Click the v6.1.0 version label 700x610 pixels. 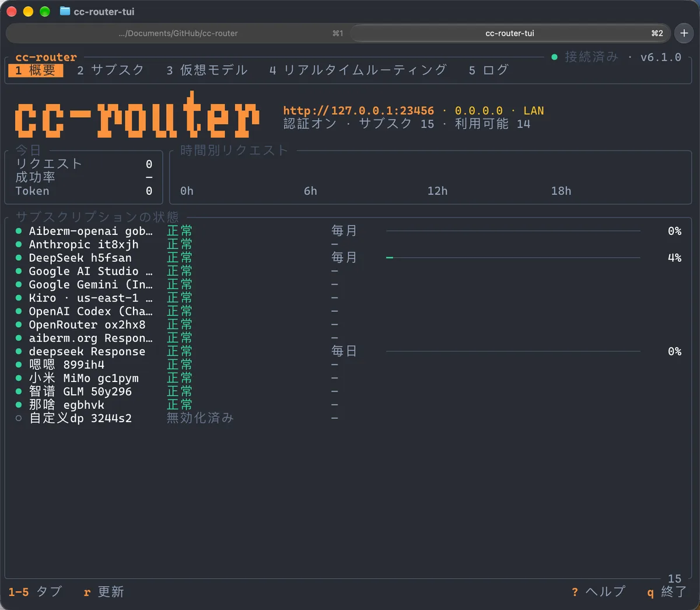coord(661,57)
